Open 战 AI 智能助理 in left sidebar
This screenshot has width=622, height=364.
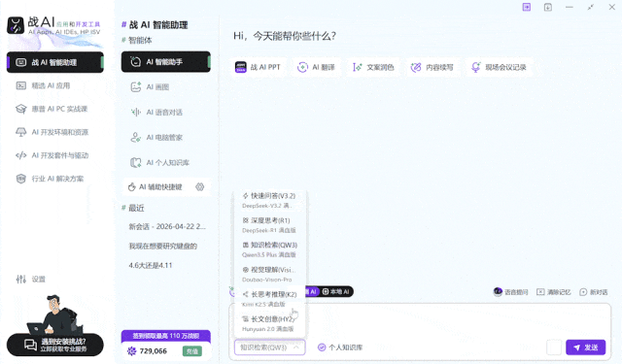(55, 62)
